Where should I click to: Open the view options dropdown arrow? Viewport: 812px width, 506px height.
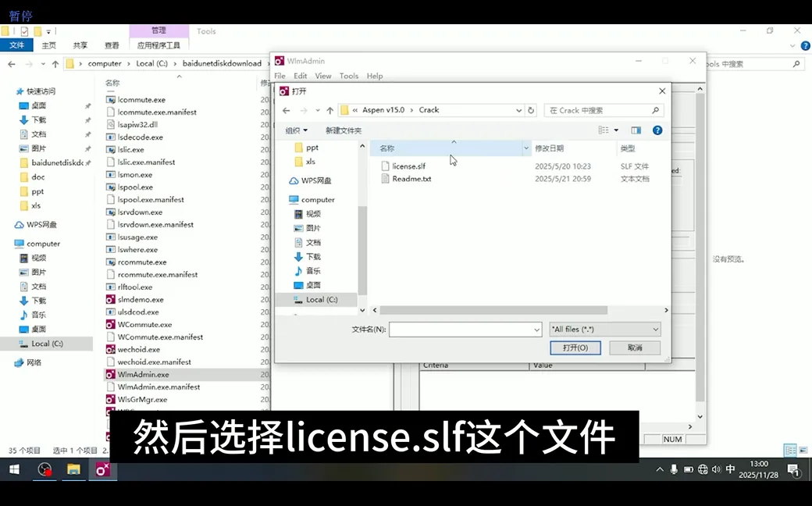(616, 130)
